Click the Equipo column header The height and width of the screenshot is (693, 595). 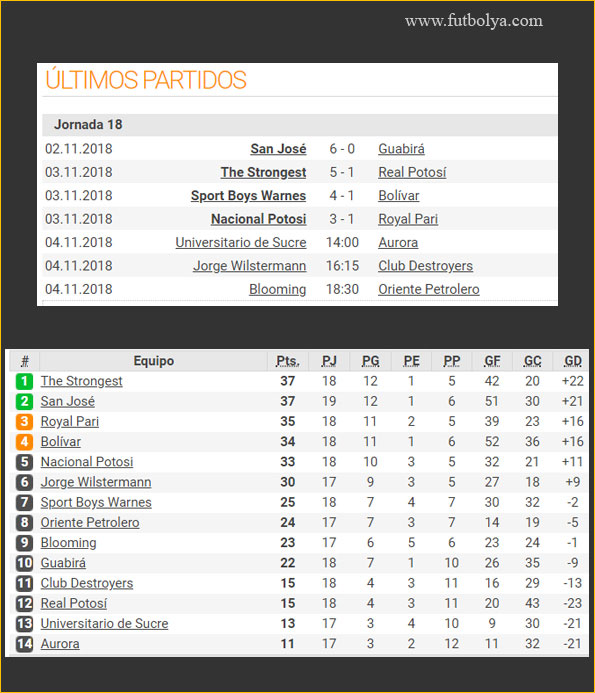[154, 361]
